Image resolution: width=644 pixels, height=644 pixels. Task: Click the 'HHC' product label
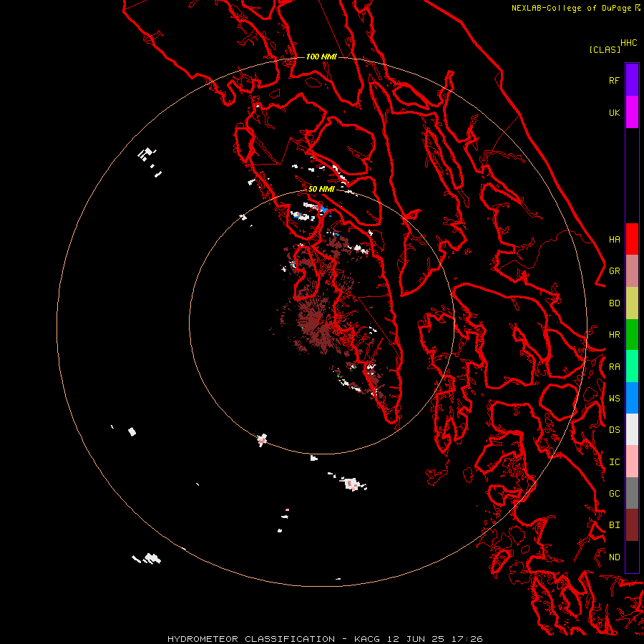629,43
